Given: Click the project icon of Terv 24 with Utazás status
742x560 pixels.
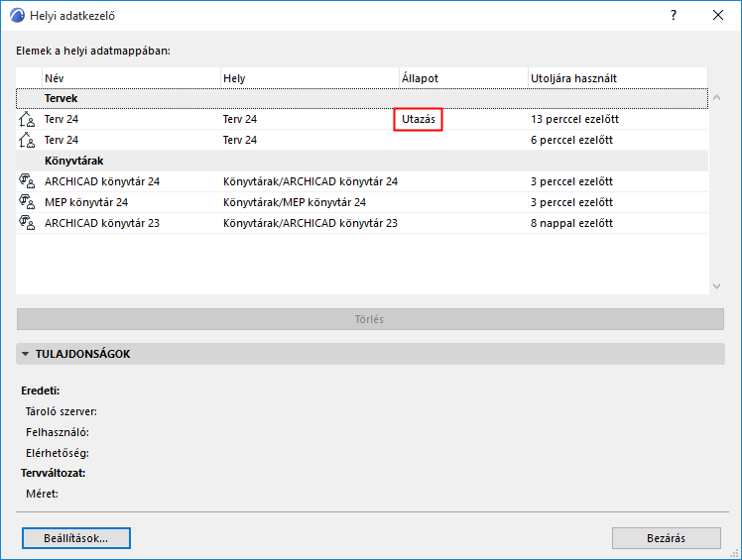Looking at the screenshot, I should tap(27, 119).
